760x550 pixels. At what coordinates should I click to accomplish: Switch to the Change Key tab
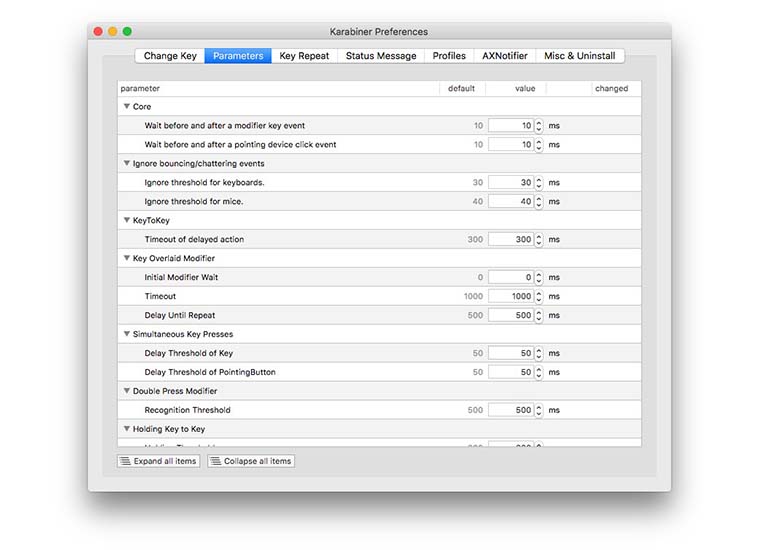tap(170, 56)
